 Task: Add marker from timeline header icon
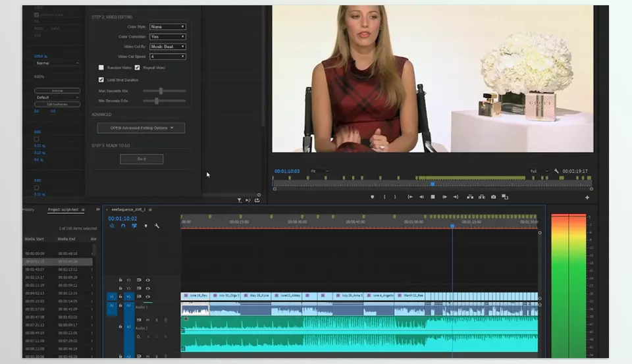click(x=146, y=226)
